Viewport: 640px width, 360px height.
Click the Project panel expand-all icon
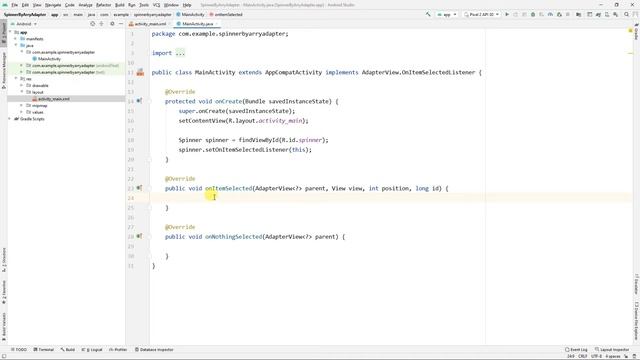(102, 24)
